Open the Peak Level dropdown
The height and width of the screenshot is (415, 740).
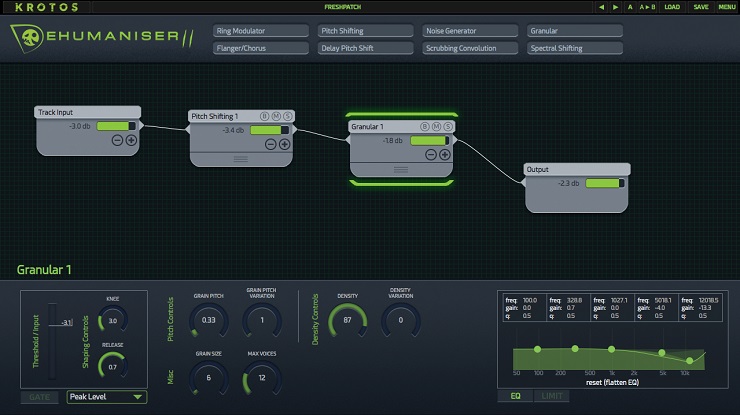107,397
